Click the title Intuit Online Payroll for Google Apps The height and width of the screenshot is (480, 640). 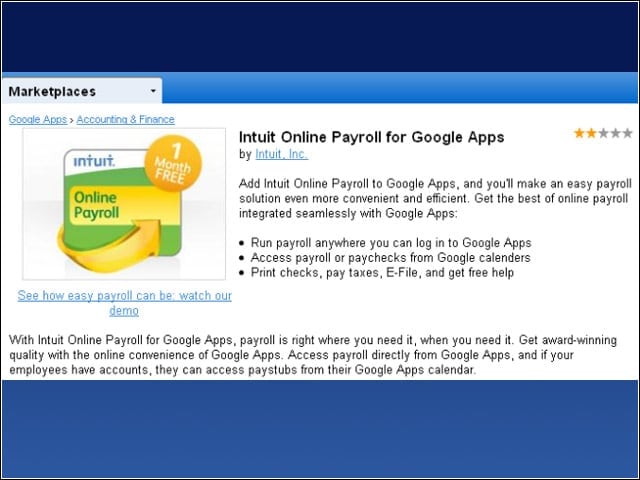point(371,137)
